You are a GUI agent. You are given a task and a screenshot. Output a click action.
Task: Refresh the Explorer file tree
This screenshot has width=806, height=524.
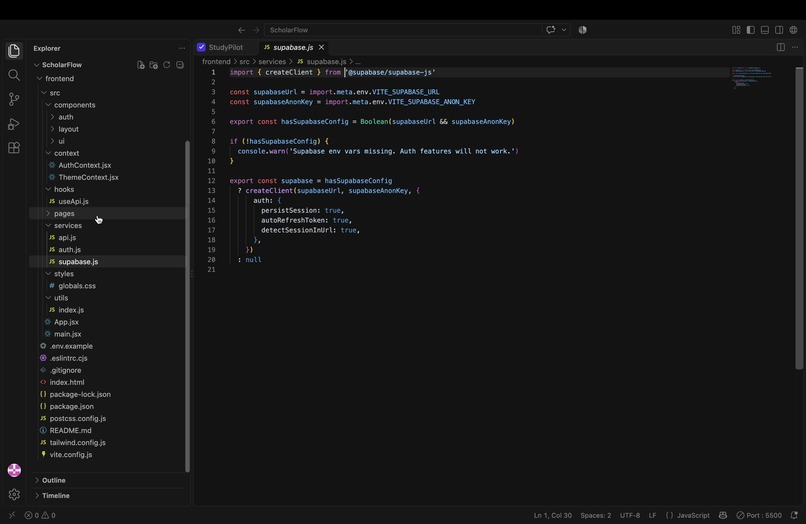click(167, 65)
